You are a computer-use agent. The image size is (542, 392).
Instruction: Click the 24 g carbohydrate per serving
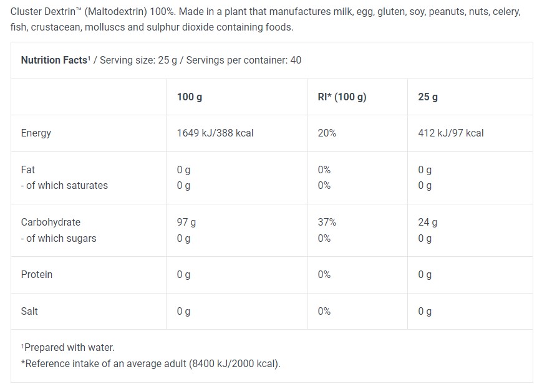click(428, 222)
